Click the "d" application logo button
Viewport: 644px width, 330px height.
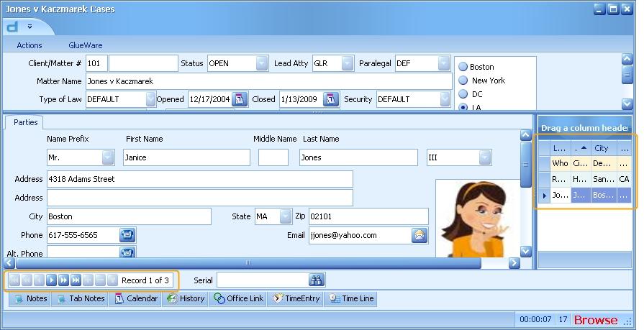point(13,27)
